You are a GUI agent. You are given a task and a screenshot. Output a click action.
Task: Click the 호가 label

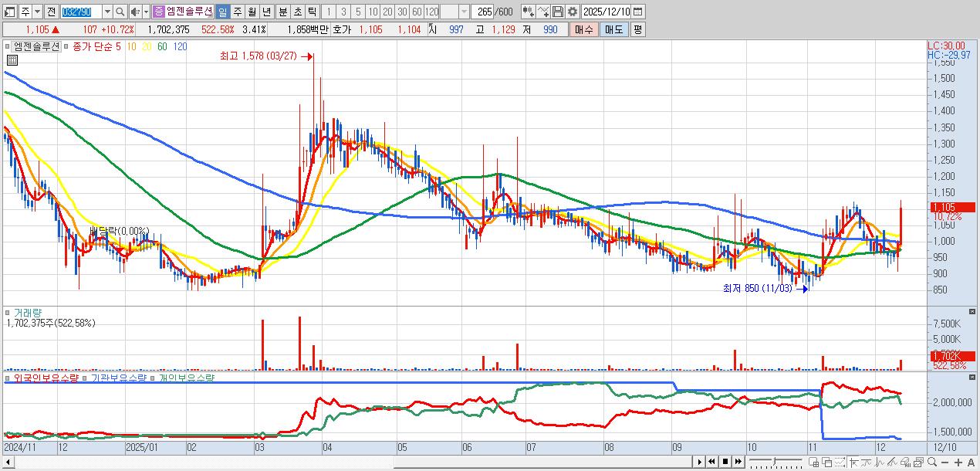(341, 29)
